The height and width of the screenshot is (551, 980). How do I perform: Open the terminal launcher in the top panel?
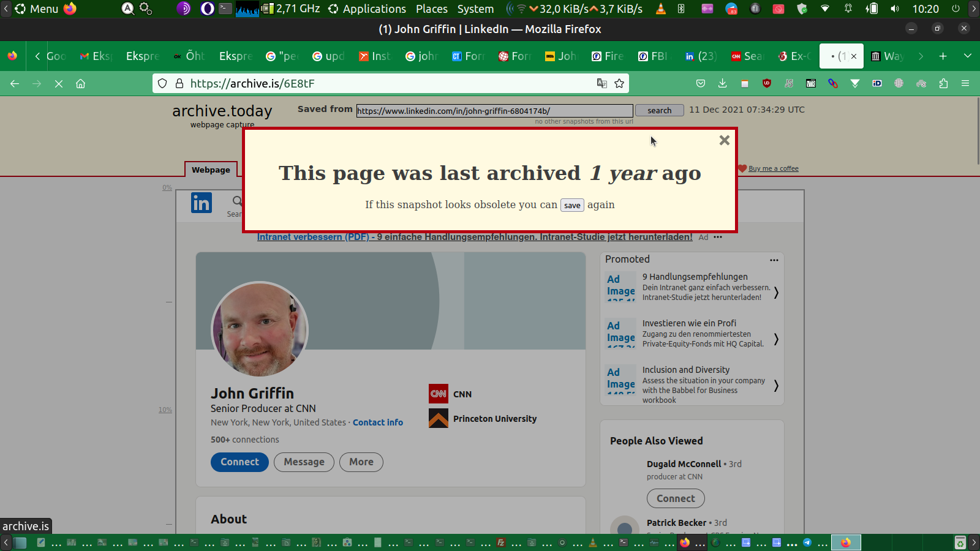click(x=226, y=9)
